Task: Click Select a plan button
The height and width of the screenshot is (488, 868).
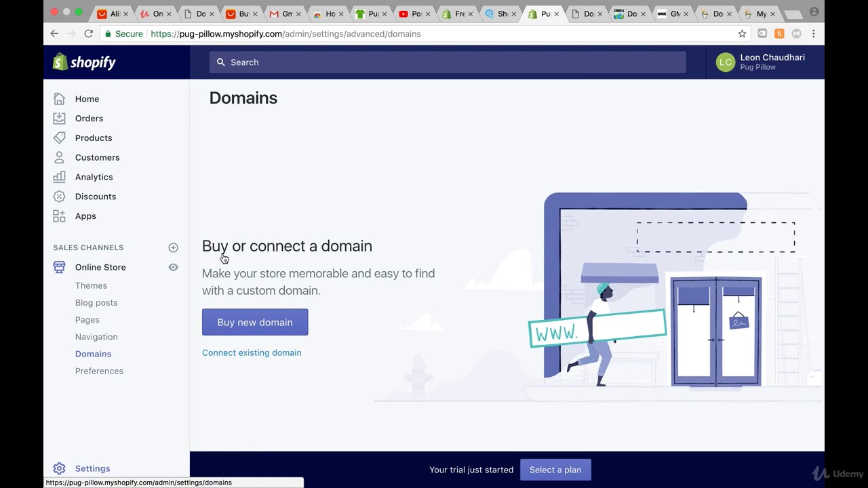Action: [555, 470]
